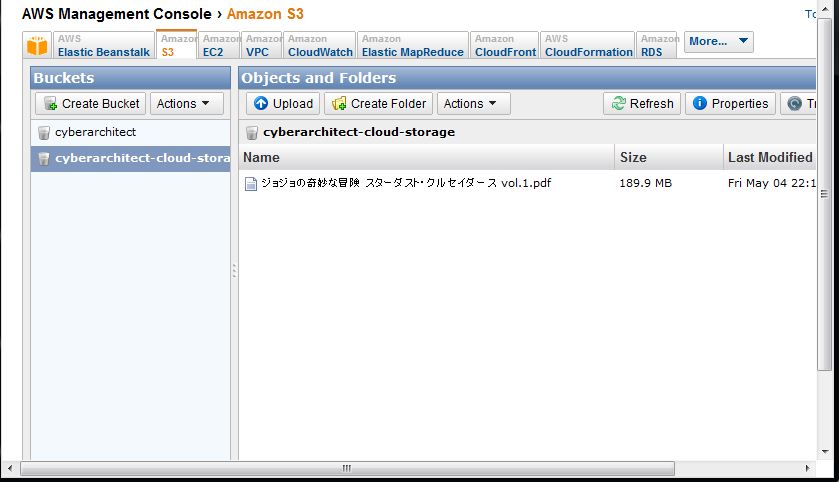Image resolution: width=839 pixels, height=482 pixels.
Task: Expand the Objects and Folders Actions dropdown
Action: coord(474,103)
